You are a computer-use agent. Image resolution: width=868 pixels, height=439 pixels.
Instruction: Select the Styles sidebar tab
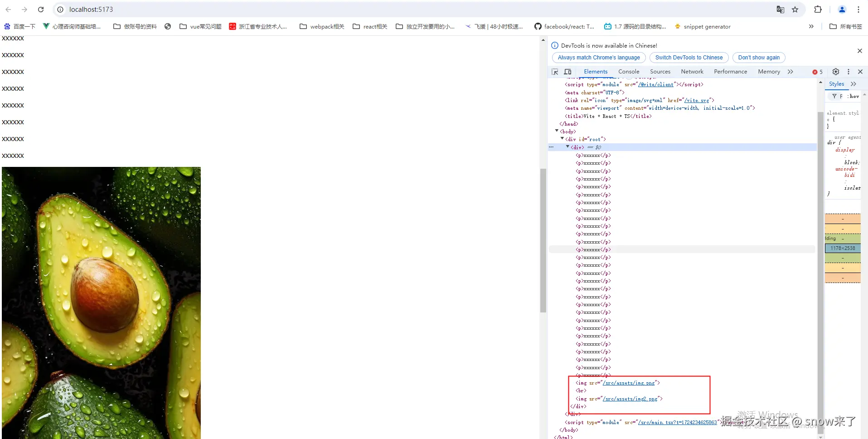[x=836, y=84]
